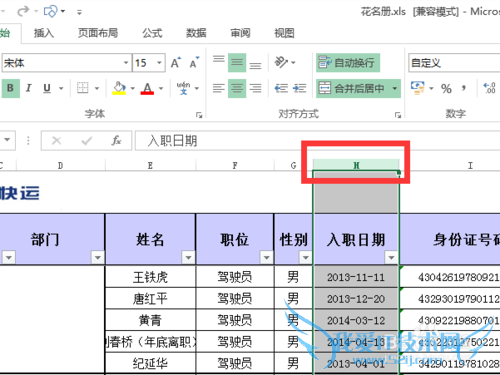
Task: Apply yellow fill color bucket
Action: point(119,88)
